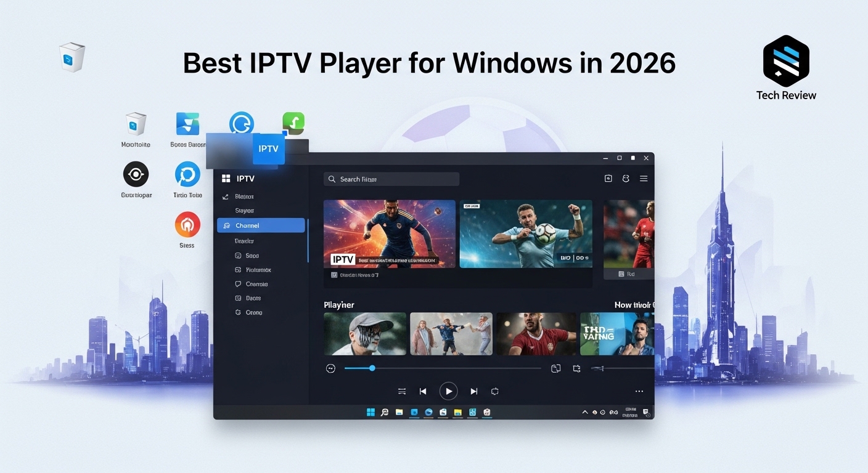This screenshot has height=473, width=868.
Task: Click the playback progress slider handle
Action: point(372,368)
